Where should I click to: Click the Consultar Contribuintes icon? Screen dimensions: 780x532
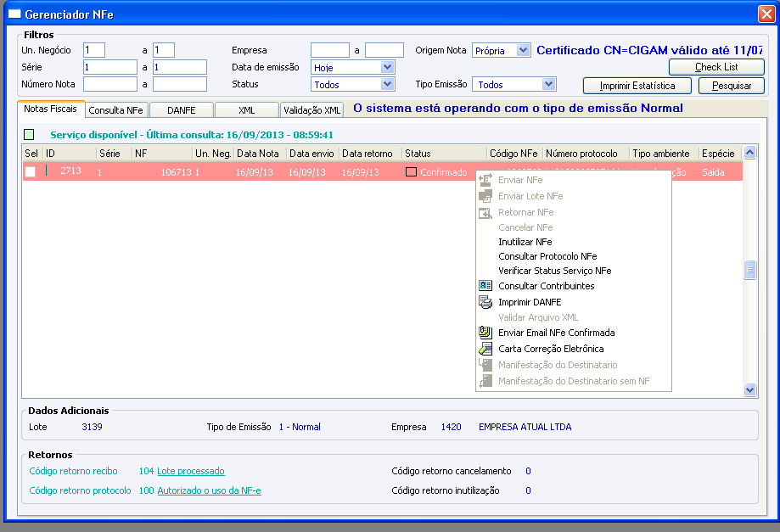click(485, 286)
